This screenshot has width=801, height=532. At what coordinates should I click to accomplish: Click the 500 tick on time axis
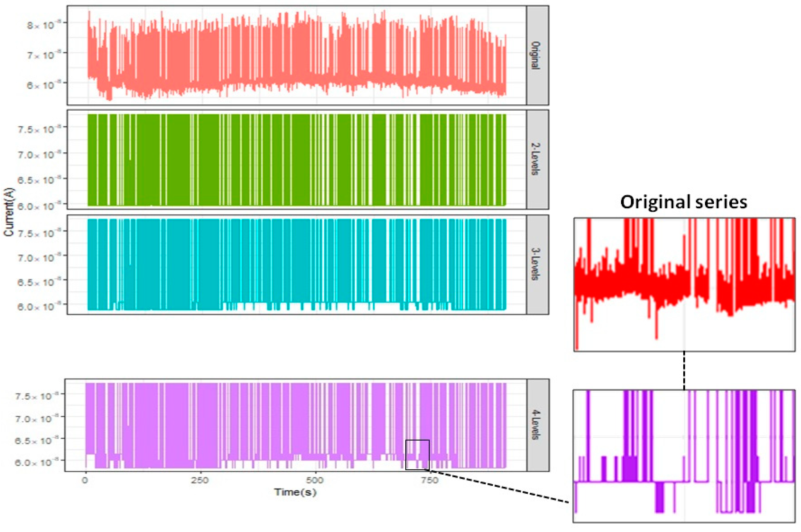pos(315,481)
